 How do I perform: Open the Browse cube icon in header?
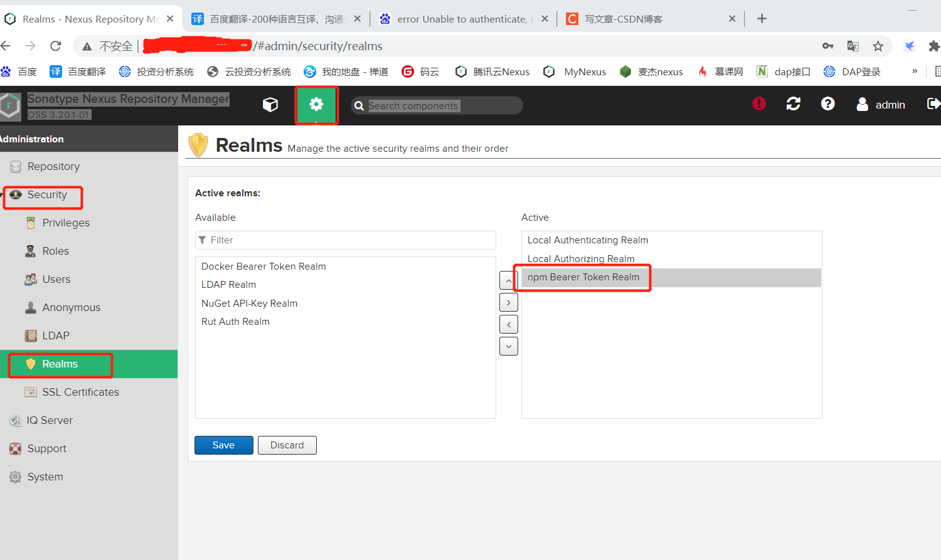tap(270, 105)
